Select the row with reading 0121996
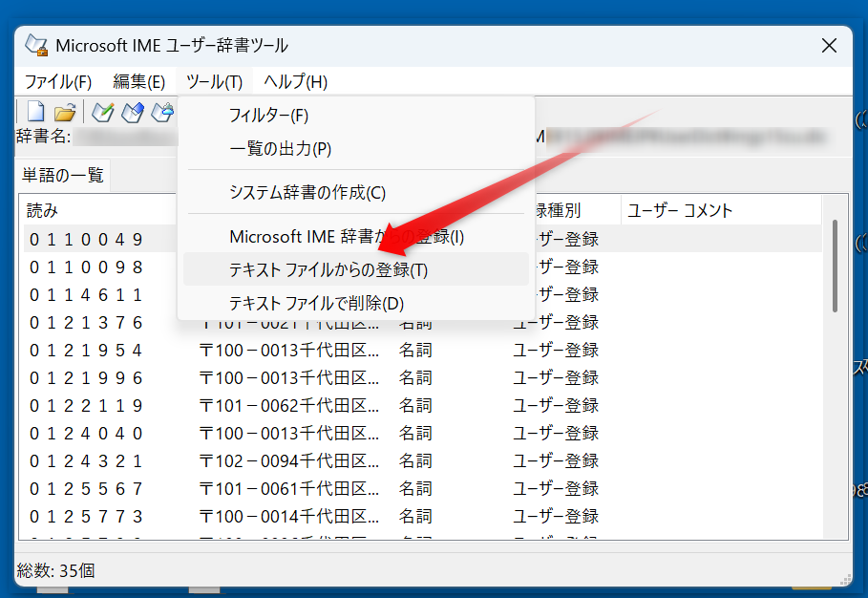868x598 pixels. pos(422,377)
